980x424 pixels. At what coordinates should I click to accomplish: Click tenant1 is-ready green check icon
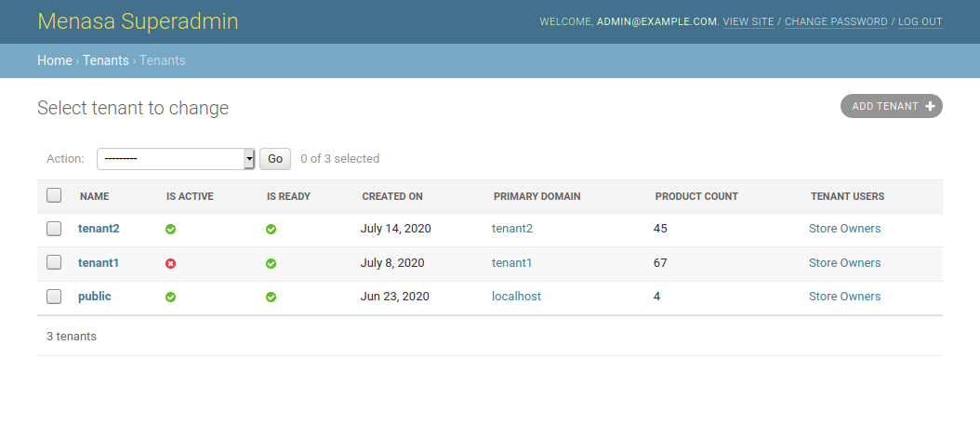tap(271, 264)
